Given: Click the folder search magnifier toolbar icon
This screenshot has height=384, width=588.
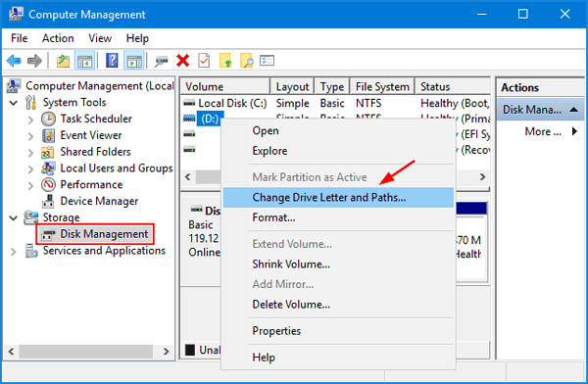Looking at the screenshot, I should tap(246, 61).
